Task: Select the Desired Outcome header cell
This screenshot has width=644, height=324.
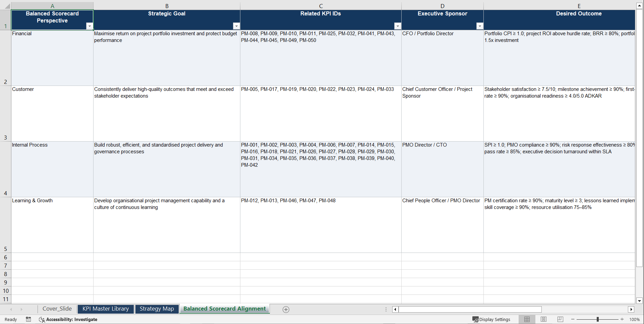Action: [x=559, y=20]
